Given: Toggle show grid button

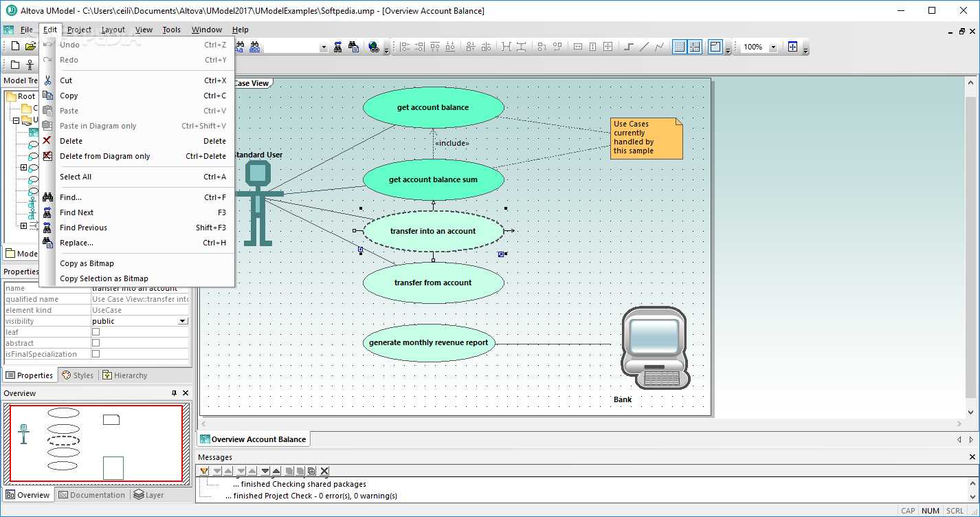Looking at the screenshot, I should tap(680, 47).
